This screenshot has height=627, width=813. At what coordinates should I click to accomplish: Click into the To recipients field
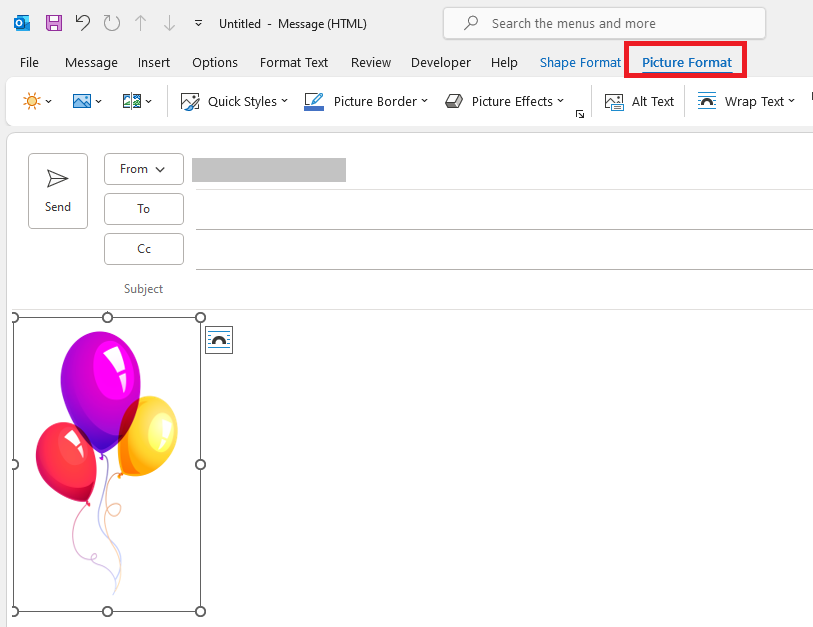(504, 210)
